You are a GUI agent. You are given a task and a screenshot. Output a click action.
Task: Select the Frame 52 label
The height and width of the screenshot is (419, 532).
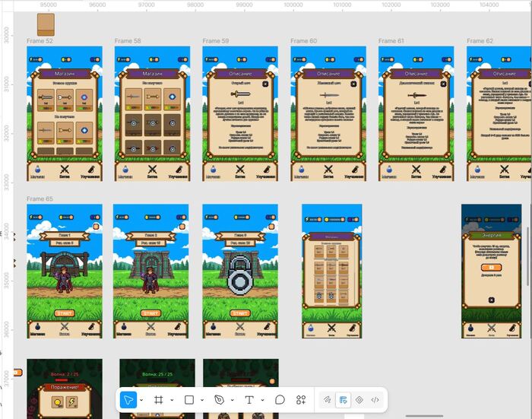40,41
